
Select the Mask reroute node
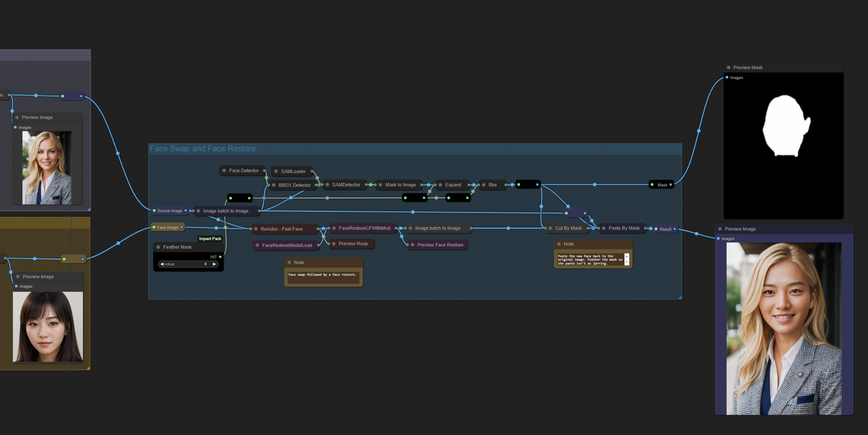661,185
